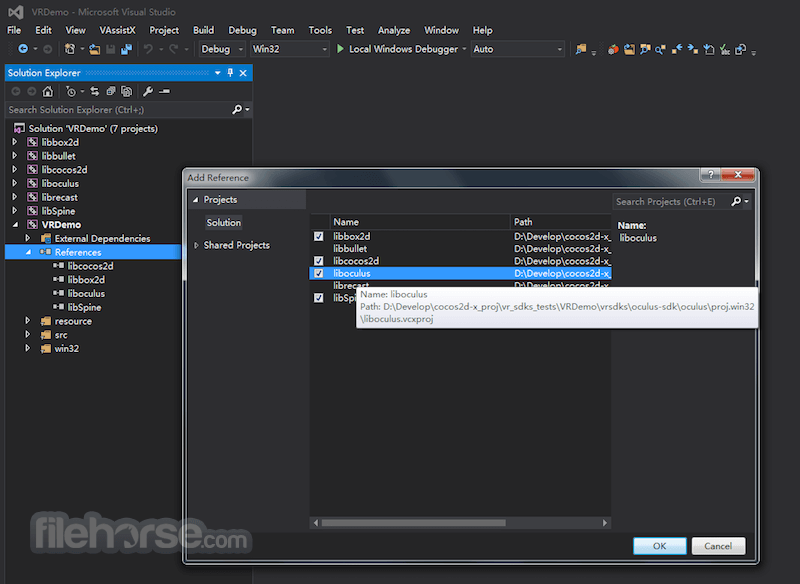This screenshot has height=584, width=800.
Task: Click the Solution Explorer Home icon
Action: pos(47,91)
